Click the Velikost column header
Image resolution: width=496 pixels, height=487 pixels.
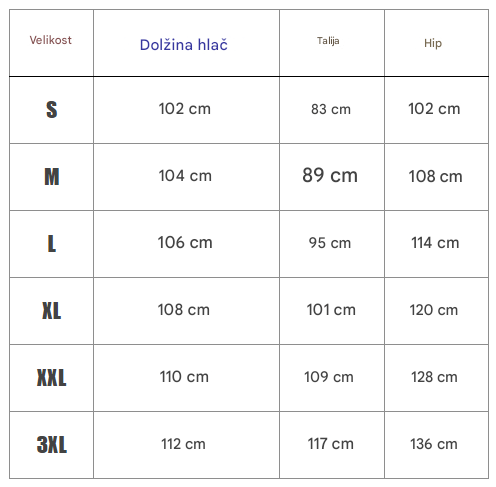pyautogui.click(x=51, y=40)
